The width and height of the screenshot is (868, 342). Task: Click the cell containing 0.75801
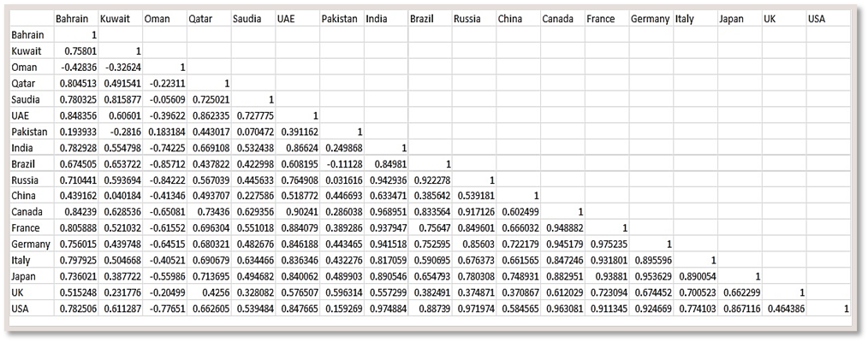point(76,50)
